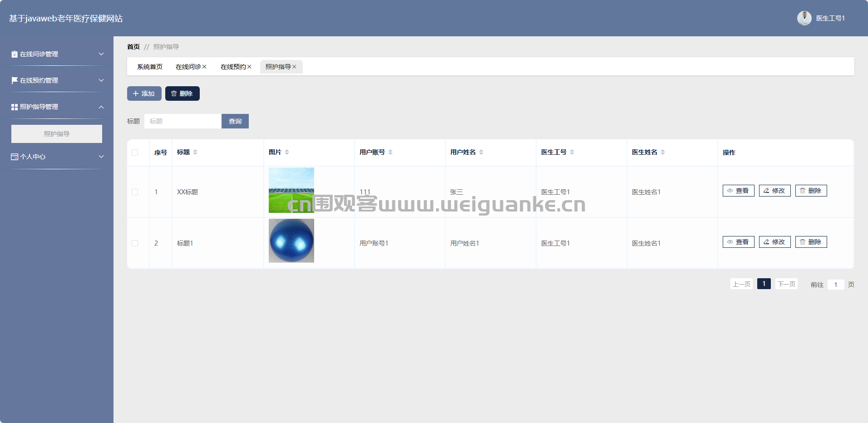Close the 在线预约 tab with its X
This screenshot has height=423, width=868.
coord(249,67)
